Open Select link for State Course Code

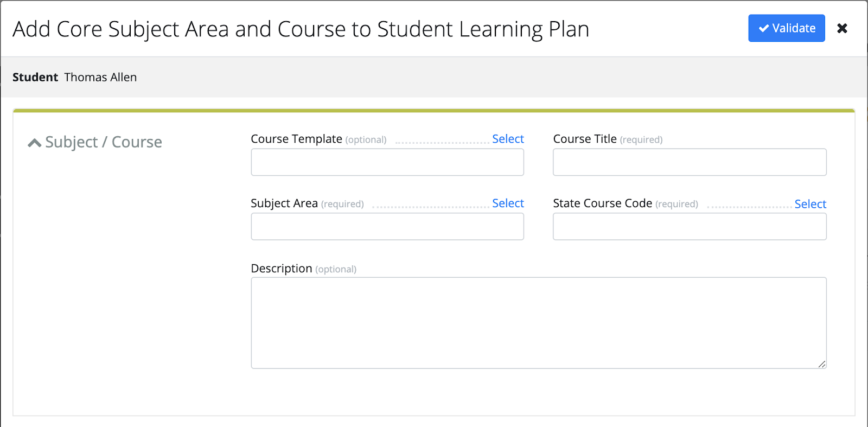pos(810,204)
